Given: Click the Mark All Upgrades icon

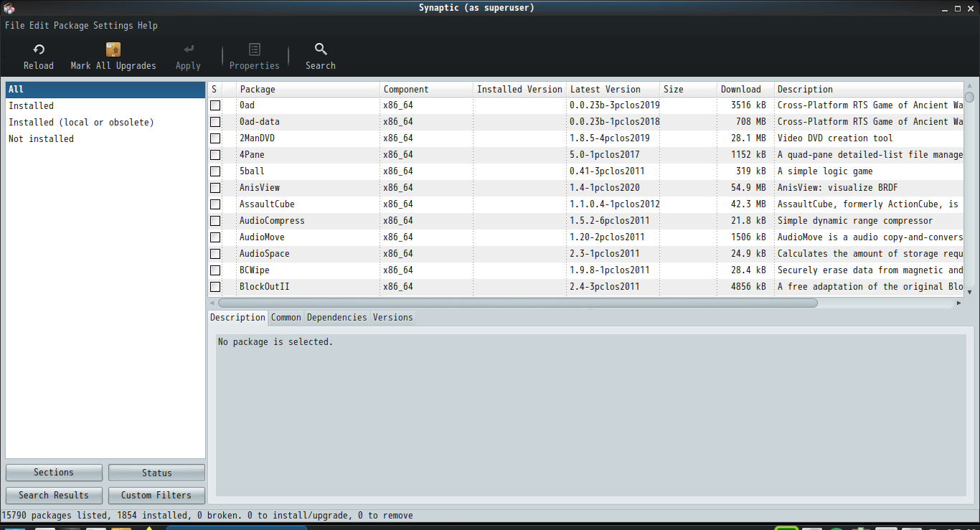Looking at the screenshot, I should (113, 49).
